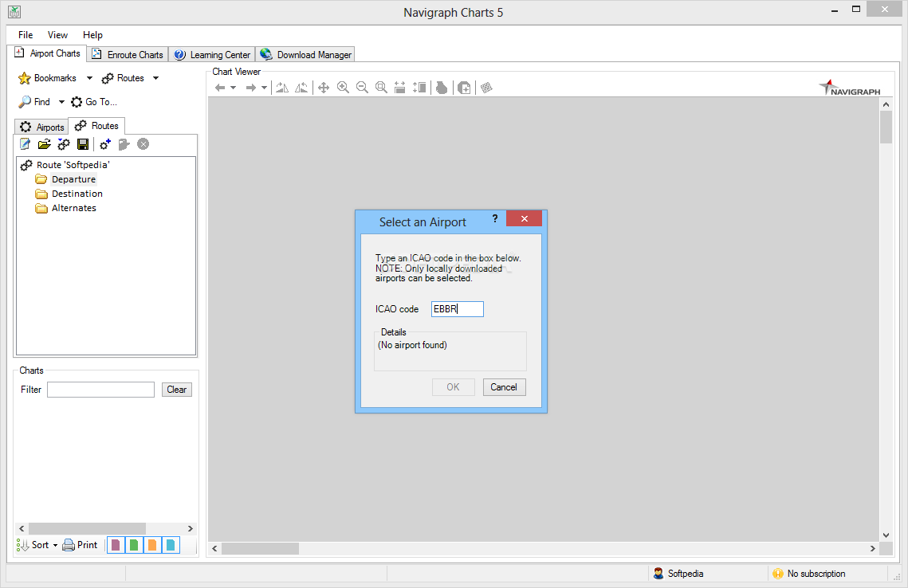
Task: Add an airport with the gear-plus icon
Action: point(104,144)
